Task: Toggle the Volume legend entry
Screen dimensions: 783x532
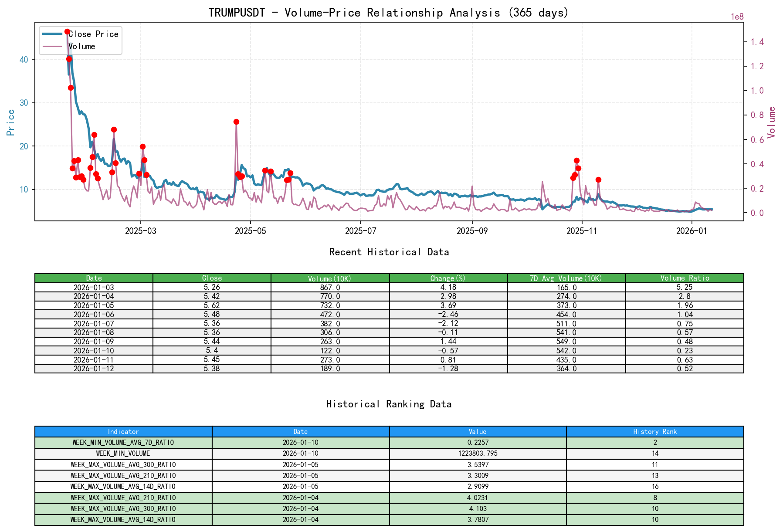Action: (83, 46)
